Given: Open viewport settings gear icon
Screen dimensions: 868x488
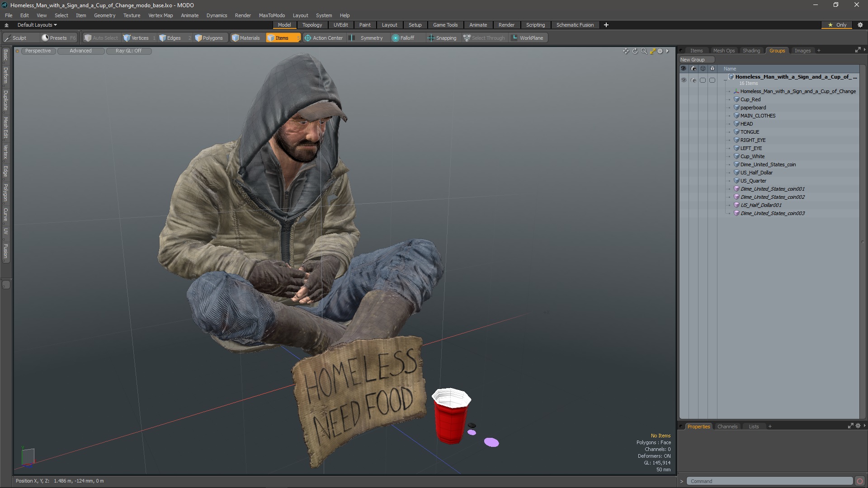Looking at the screenshot, I should [660, 51].
